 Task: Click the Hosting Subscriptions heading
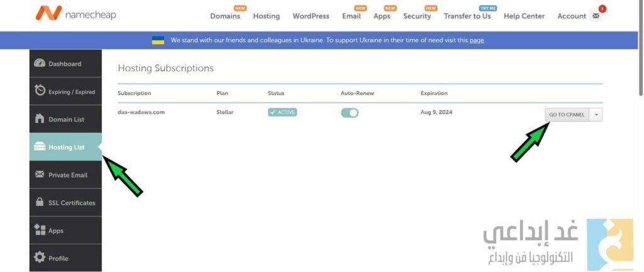pyautogui.click(x=165, y=68)
